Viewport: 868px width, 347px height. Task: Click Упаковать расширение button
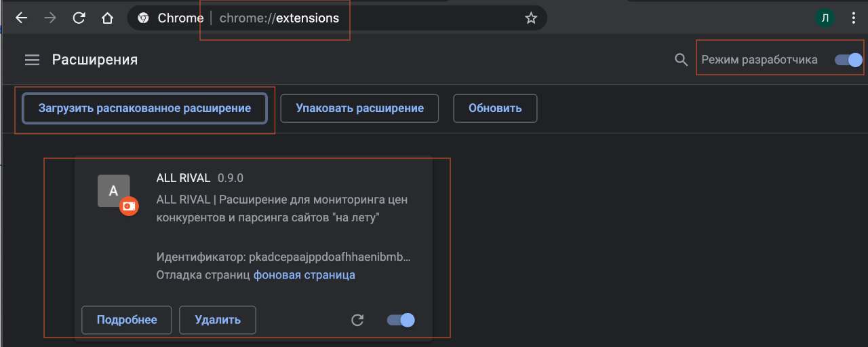click(x=359, y=108)
